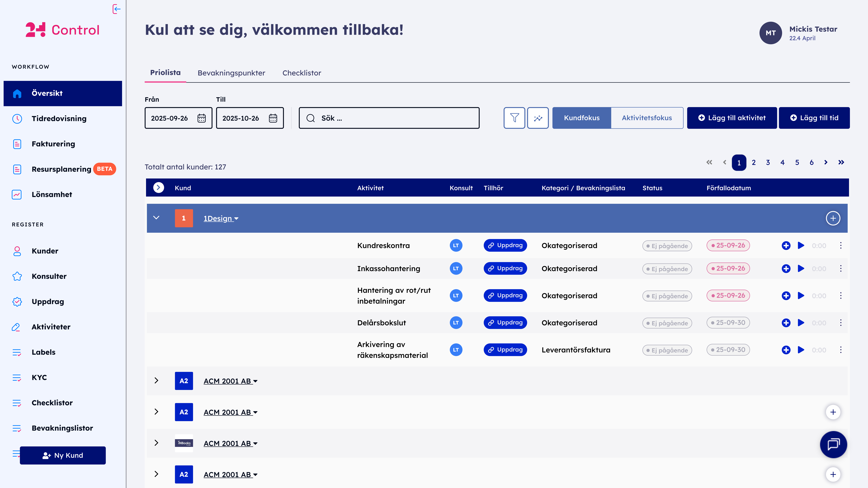Go to first page of the list
The width and height of the screenshot is (868, 488).
(x=709, y=162)
